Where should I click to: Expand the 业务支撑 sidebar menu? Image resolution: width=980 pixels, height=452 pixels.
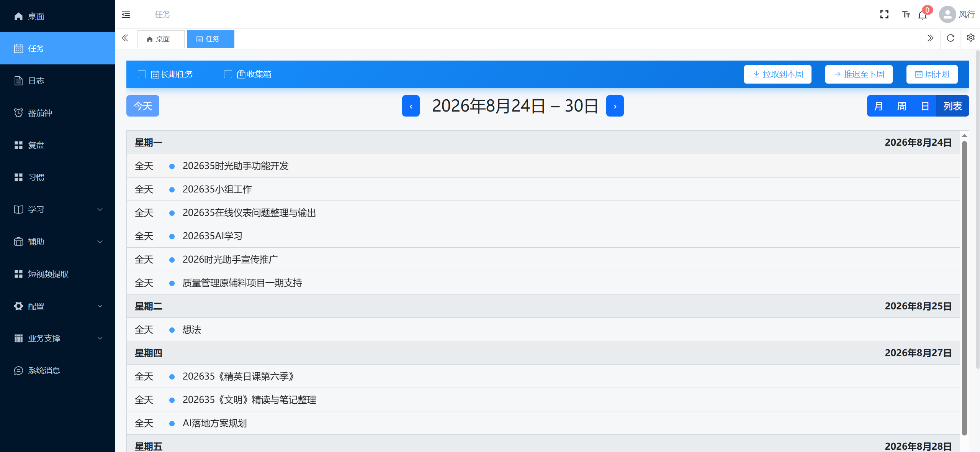[57, 338]
